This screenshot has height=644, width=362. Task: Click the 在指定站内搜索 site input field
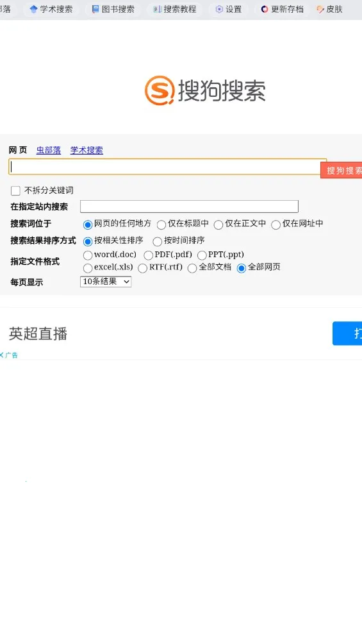click(189, 206)
